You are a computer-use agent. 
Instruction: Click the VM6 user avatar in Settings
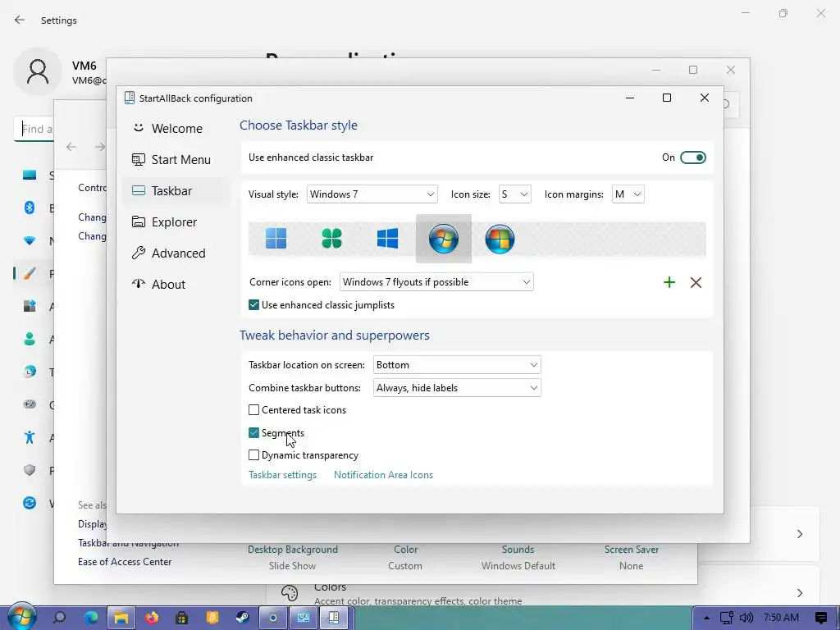[38, 72]
